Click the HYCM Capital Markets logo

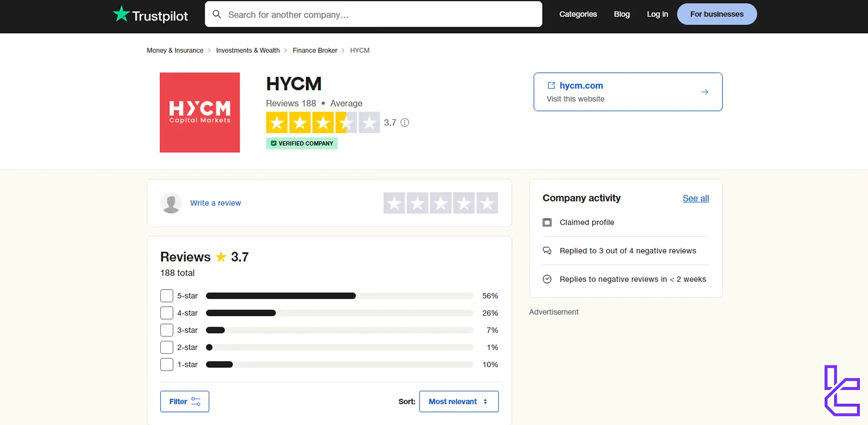(x=200, y=112)
